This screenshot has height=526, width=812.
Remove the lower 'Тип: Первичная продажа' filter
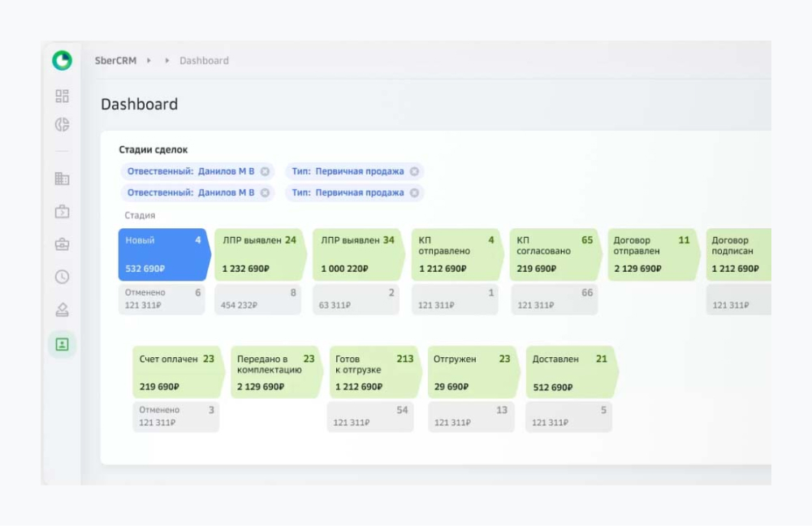point(414,192)
